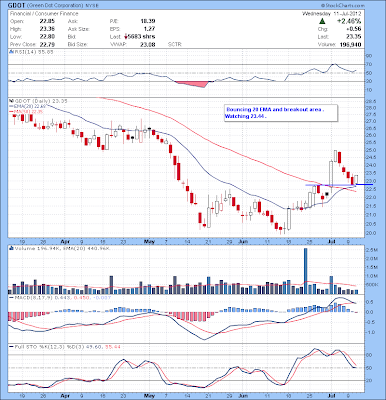Click the small black candle before Jul
Screen dimensions: 386x400
(327, 194)
